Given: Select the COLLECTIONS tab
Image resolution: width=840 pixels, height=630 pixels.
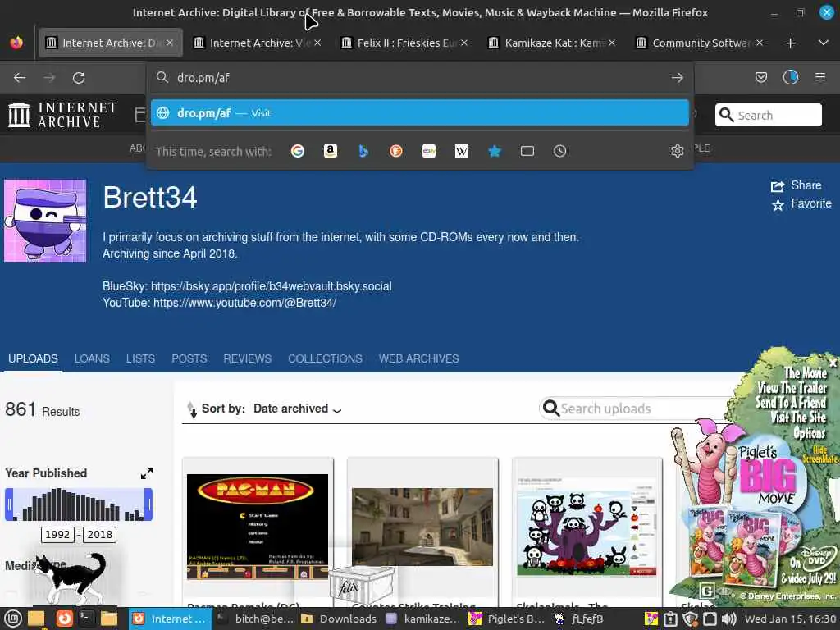Looking at the screenshot, I should 325,358.
